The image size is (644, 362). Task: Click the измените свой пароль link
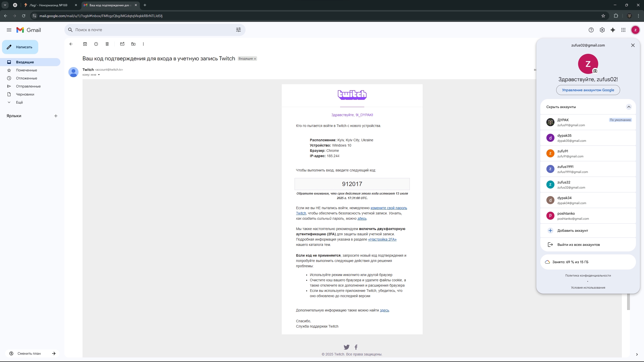(x=389, y=208)
